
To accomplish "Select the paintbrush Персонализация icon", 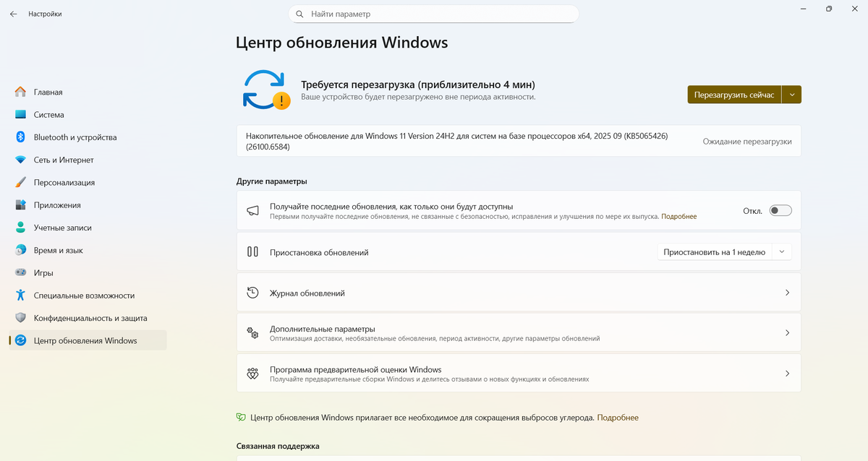I will (x=20, y=182).
